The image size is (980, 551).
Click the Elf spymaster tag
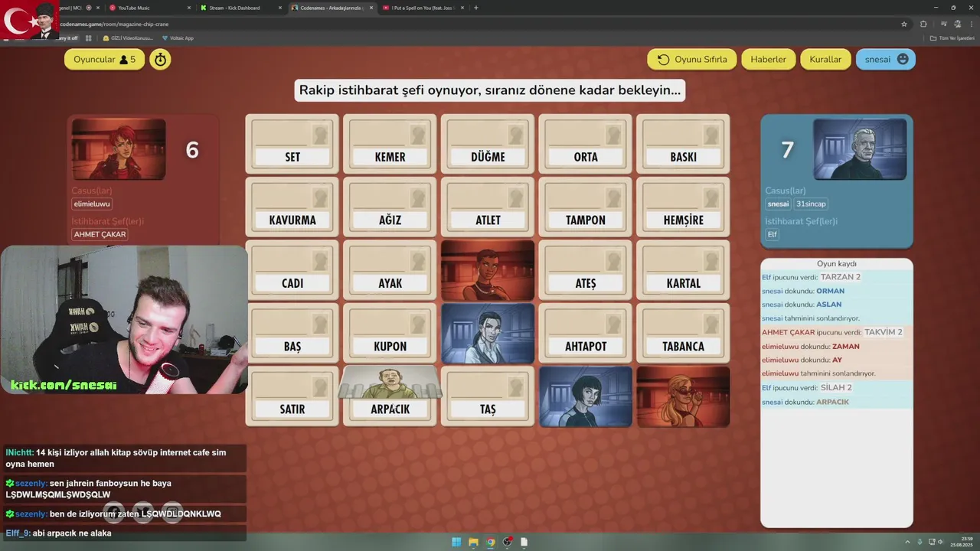773,234
